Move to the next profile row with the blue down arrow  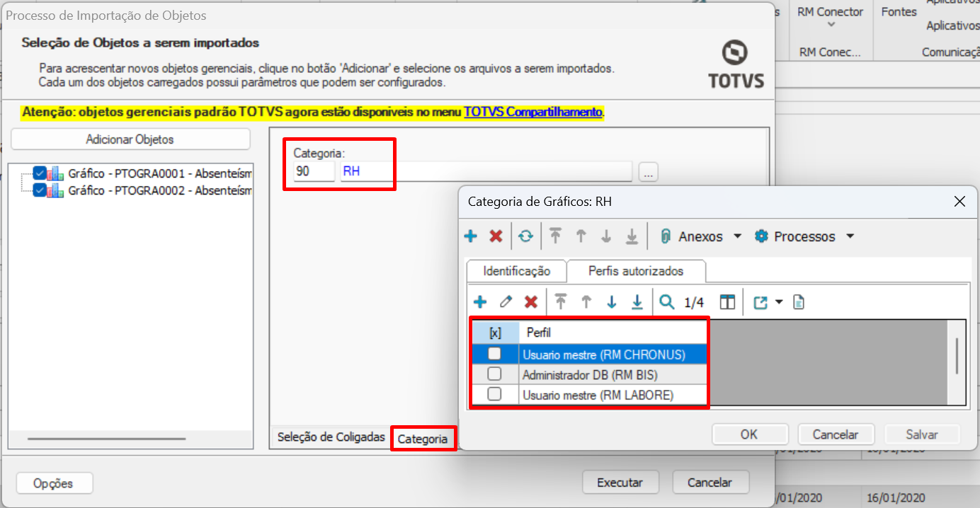(611, 302)
